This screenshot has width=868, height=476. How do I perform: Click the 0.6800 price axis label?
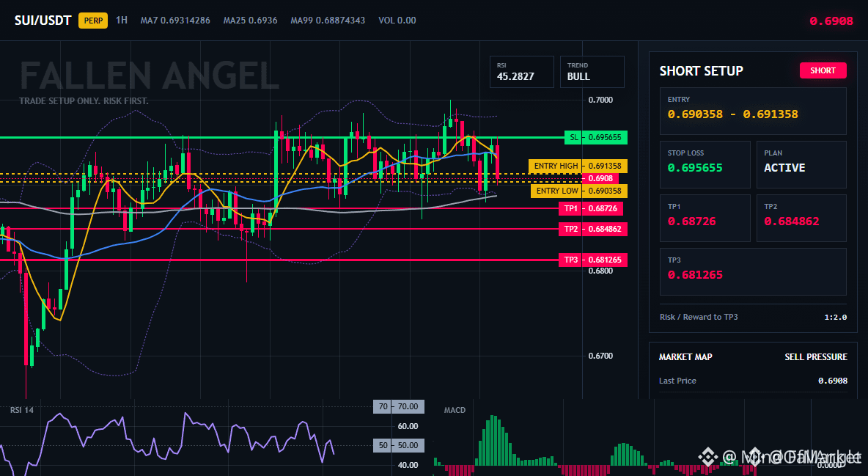tap(600, 271)
